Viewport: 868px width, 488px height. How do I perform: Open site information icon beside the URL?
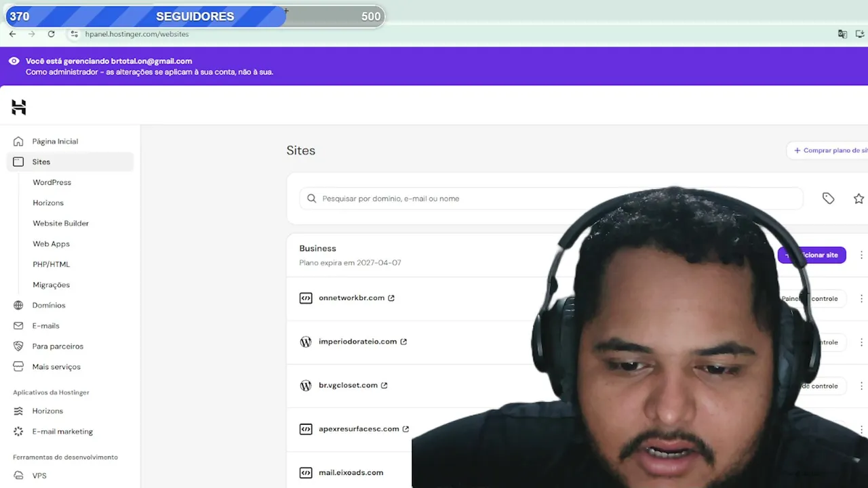(75, 34)
